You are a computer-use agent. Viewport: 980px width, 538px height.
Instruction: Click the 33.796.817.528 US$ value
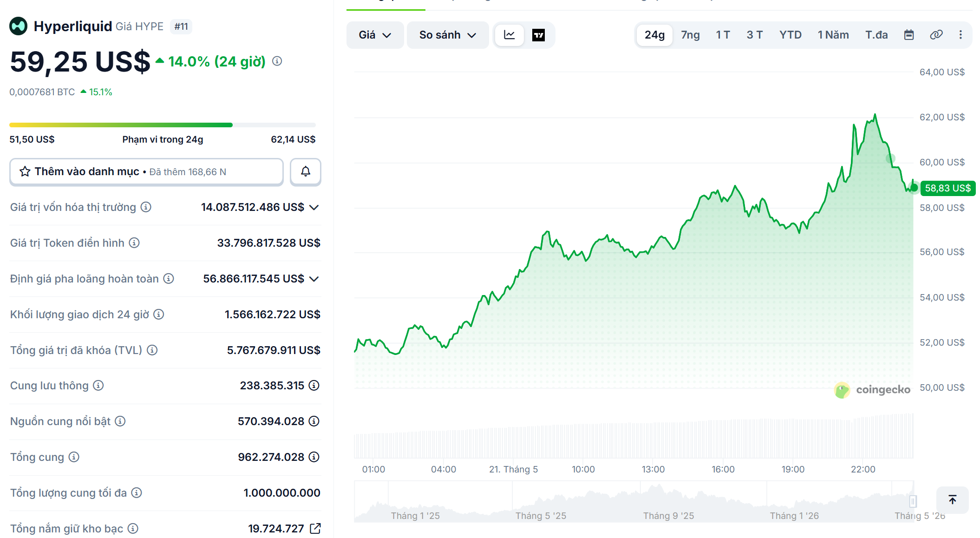(269, 243)
